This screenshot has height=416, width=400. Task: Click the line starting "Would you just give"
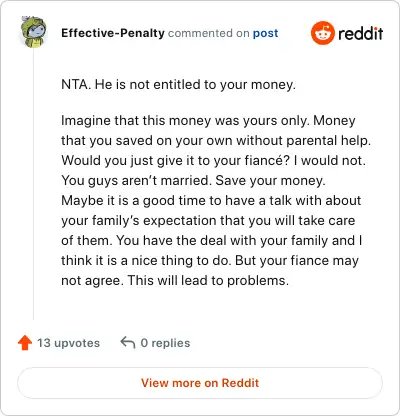click(213, 161)
